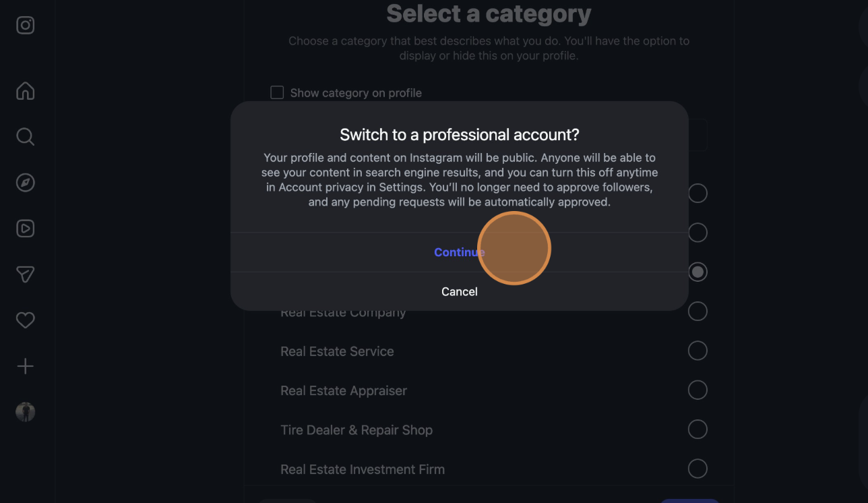The height and width of the screenshot is (503, 868).
Task: Open the Search panel
Action: coord(25,137)
